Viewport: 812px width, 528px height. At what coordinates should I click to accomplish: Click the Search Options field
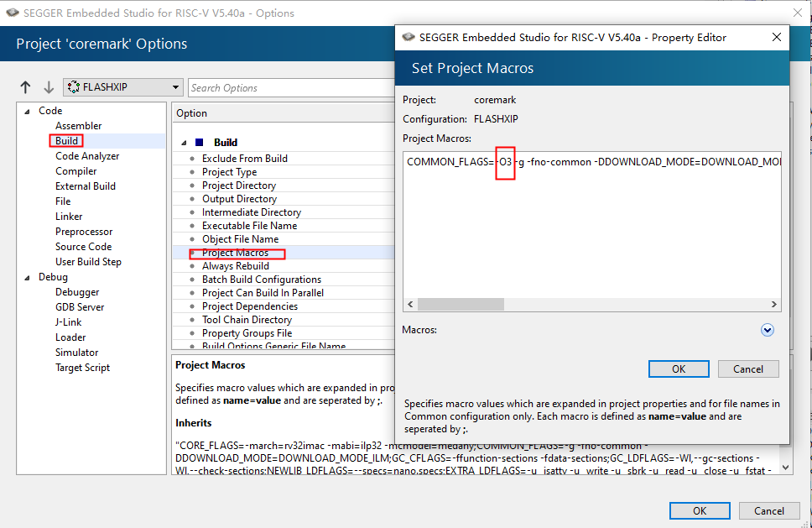pyautogui.click(x=292, y=87)
